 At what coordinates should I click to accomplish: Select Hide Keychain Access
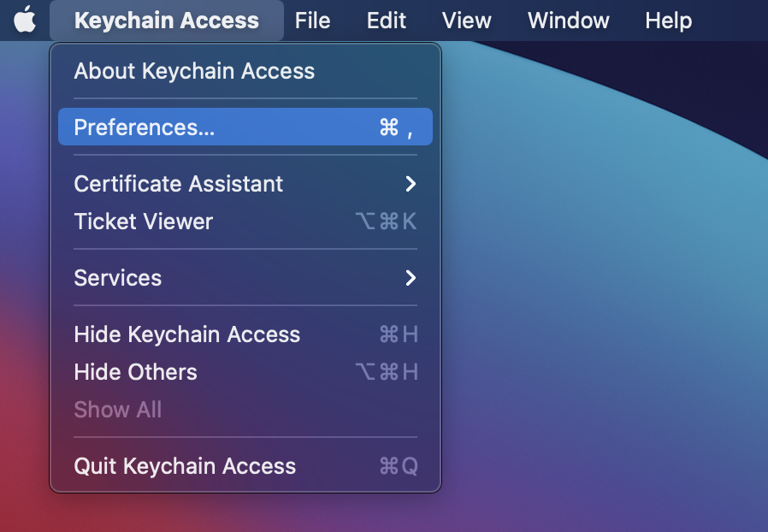187,334
